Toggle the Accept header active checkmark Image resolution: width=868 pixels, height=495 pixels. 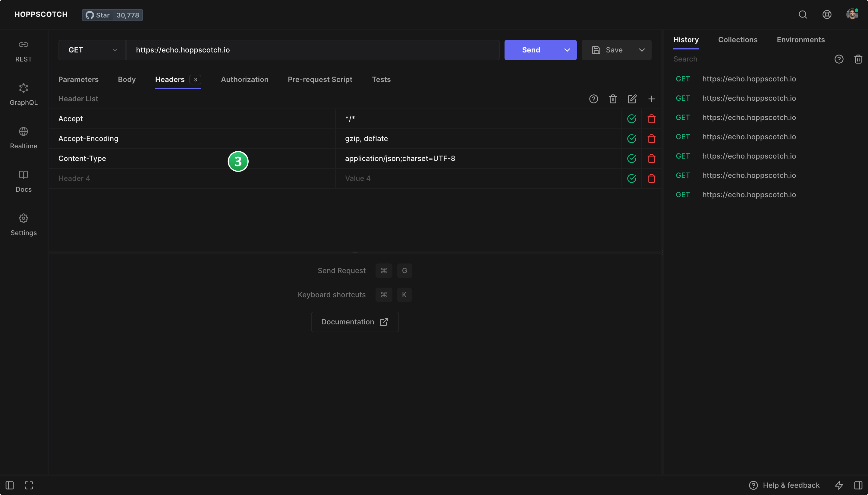(x=631, y=119)
